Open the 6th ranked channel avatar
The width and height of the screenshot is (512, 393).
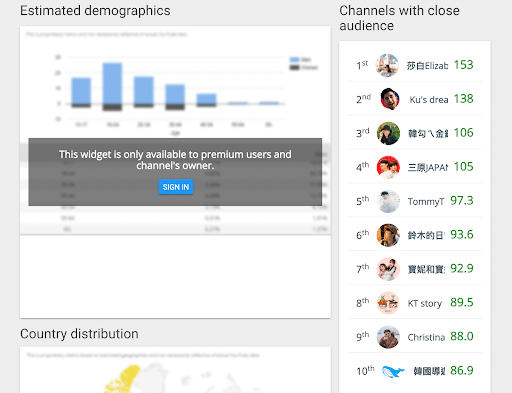(x=388, y=235)
